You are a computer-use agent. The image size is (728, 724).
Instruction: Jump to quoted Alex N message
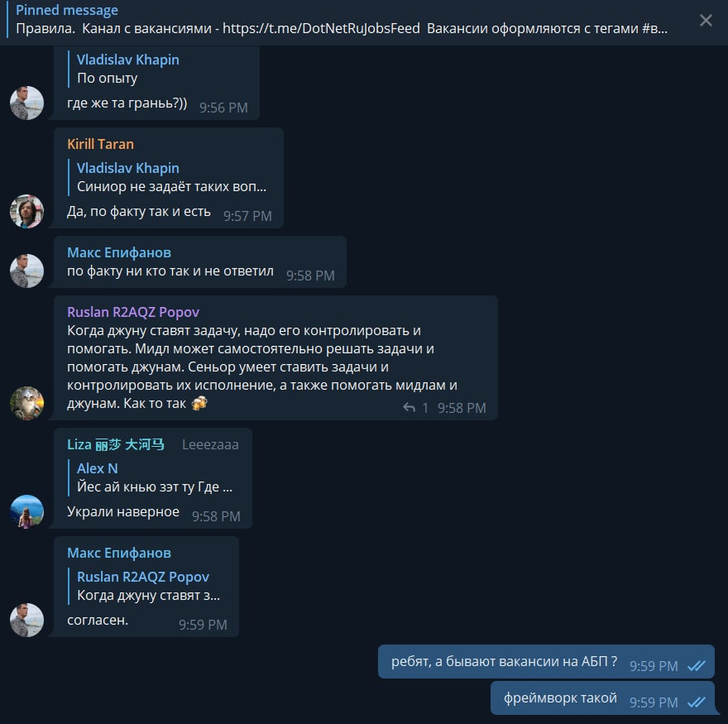tap(155, 477)
